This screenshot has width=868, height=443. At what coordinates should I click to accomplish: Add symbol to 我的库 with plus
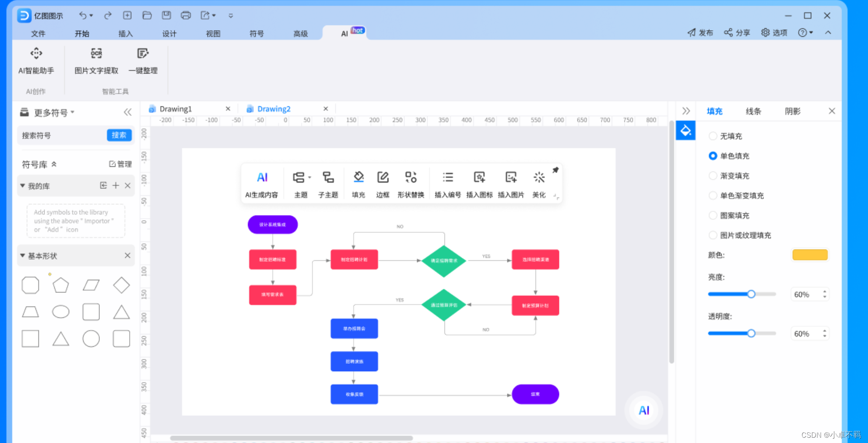pyautogui.click(x=116, y=186)
